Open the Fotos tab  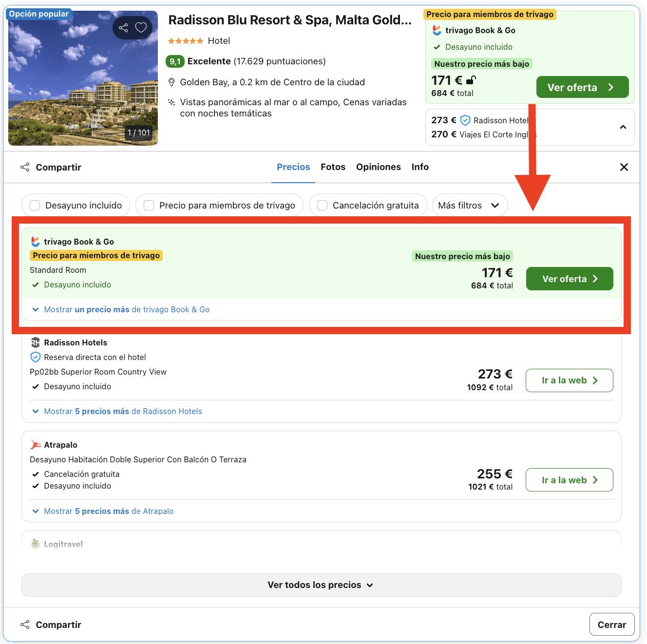(333, 167)
